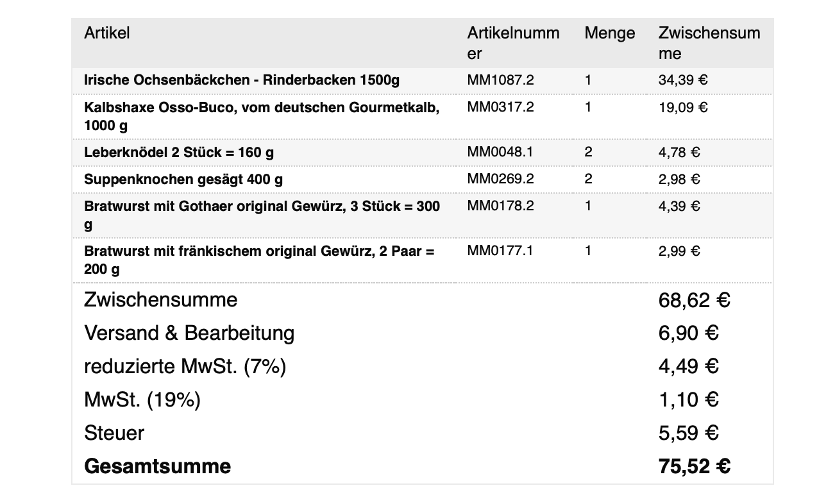Screen dimensions: 835x504
Task: Click the 5,59 € Steuer amount
Action: click(x=688, y=433)
